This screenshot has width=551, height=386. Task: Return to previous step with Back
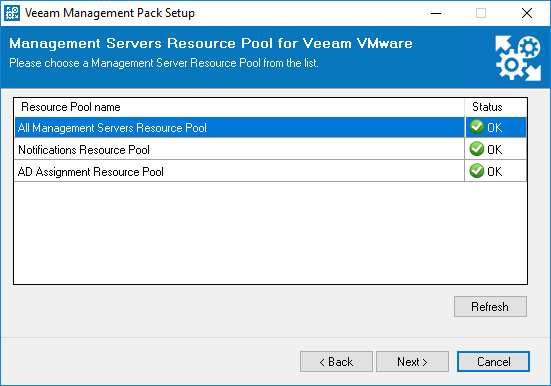click(x=336, y=361)
